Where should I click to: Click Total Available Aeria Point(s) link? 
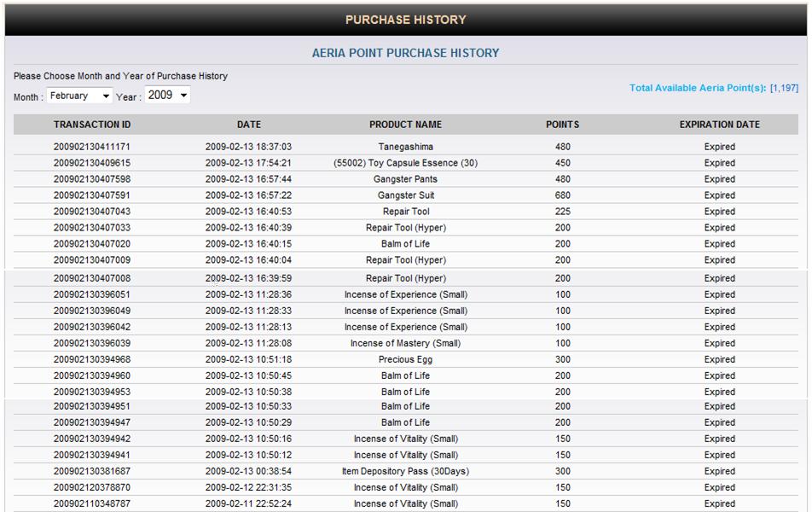(x=714, y=88)
